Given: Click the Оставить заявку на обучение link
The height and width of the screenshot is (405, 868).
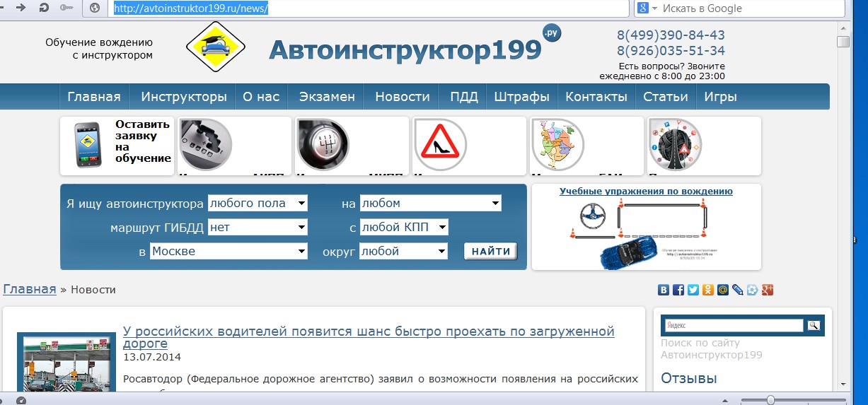Looking at the screenshot, I should click(x=143, y=141).
